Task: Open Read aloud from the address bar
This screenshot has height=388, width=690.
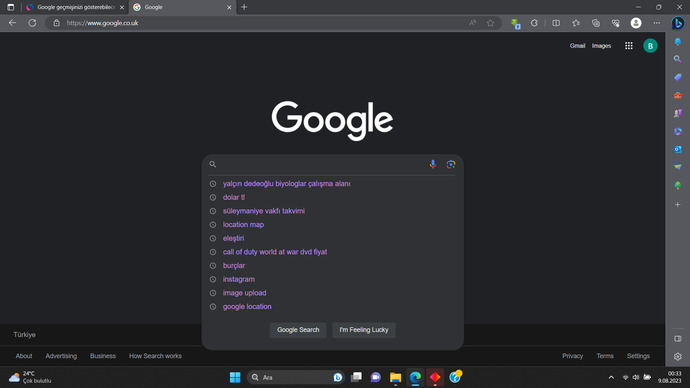Action: click(473, 23)
